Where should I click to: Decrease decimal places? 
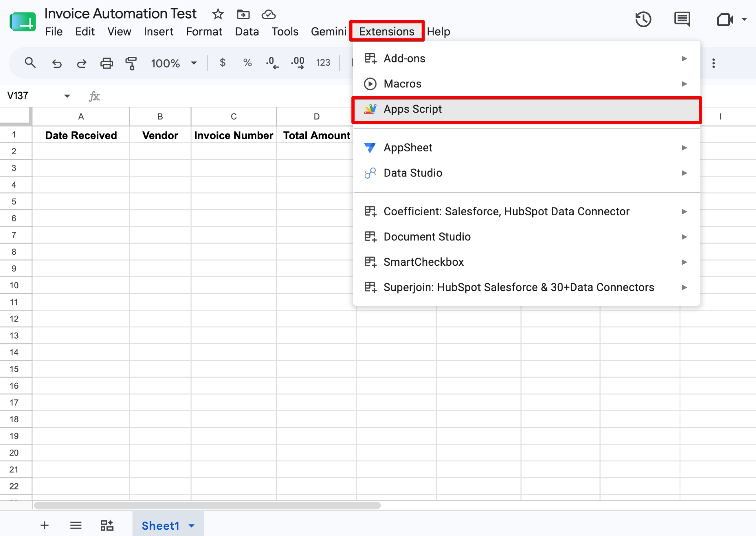(272, 63)
